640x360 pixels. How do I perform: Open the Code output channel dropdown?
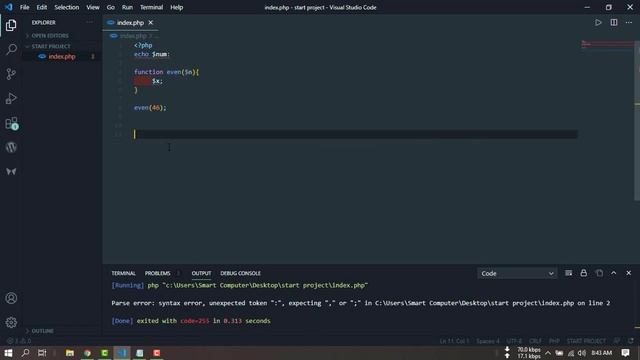point(517,273)
